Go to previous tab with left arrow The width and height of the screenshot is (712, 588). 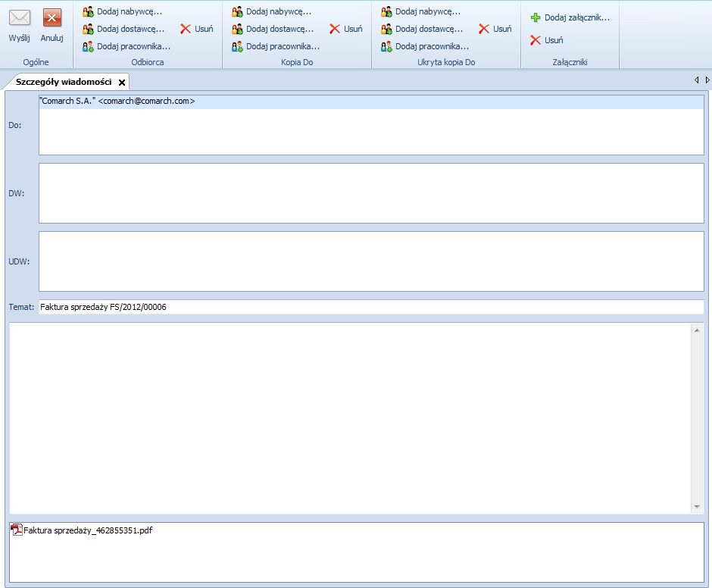coord(697,80)
